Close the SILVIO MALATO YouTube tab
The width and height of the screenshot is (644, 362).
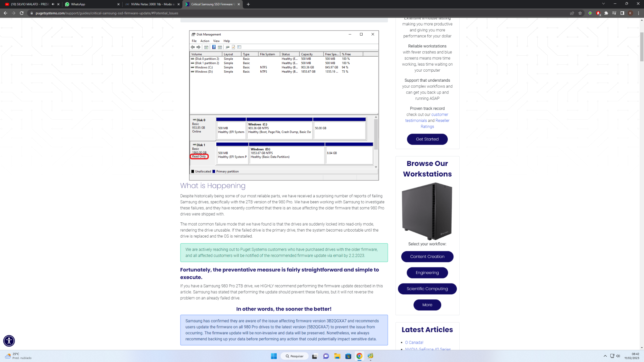58,4
